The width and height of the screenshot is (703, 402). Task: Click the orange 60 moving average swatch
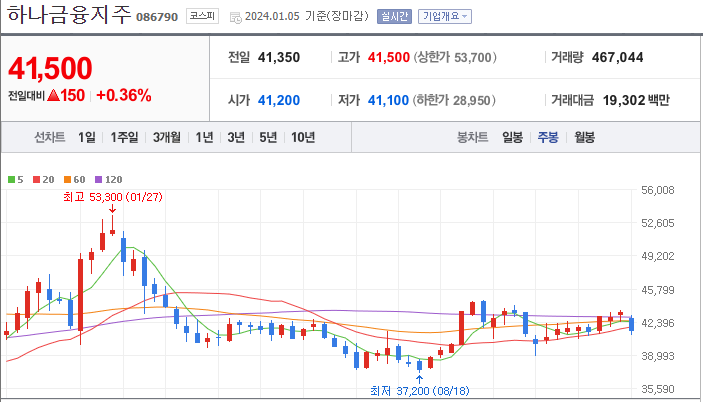pos(67,180)
